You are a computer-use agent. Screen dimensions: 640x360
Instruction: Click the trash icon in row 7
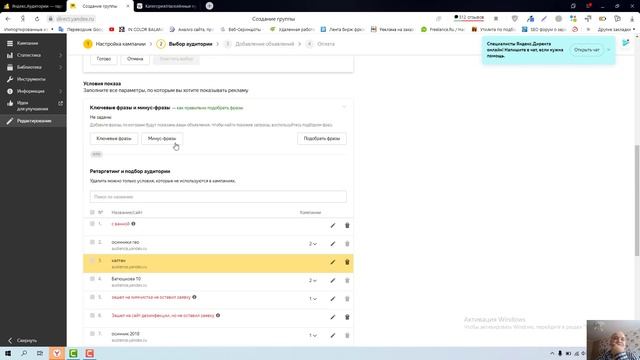coord(347,336)
